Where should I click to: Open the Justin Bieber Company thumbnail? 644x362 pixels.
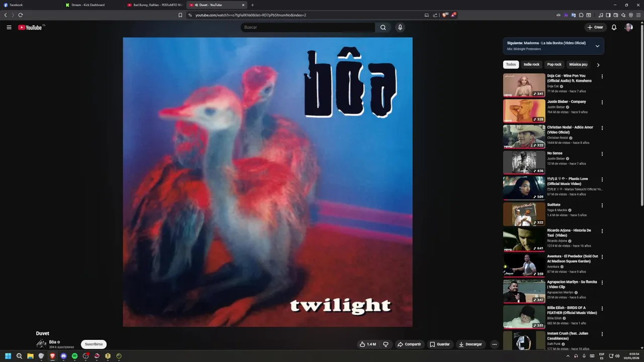524,111
